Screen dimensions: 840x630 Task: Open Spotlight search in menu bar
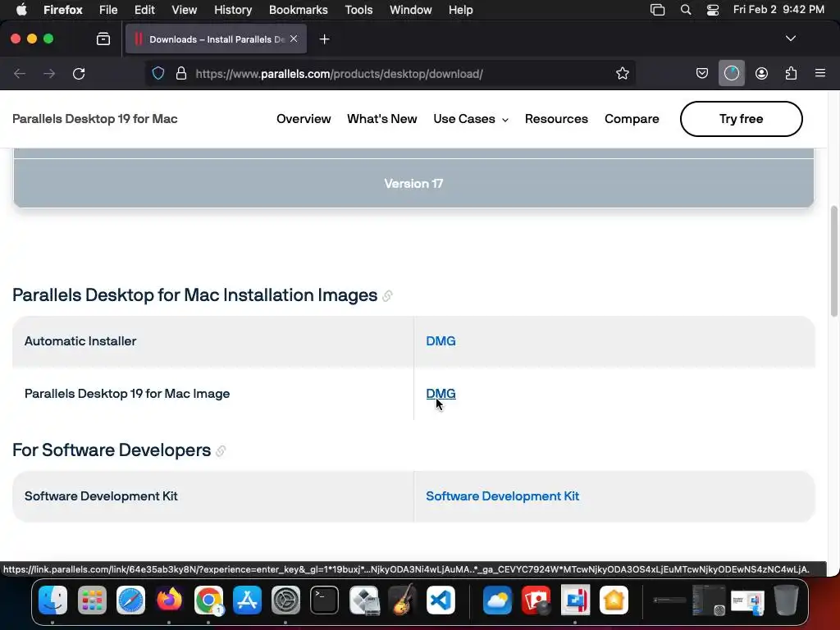click(685, 10)
